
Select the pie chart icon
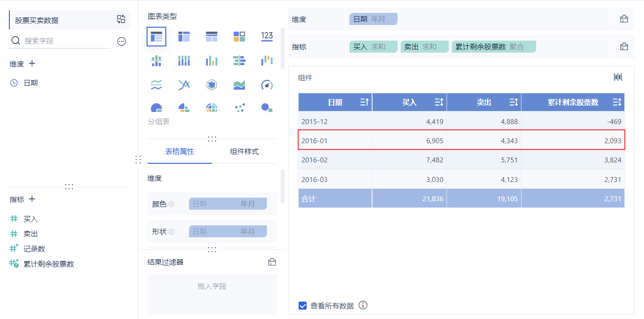point(156,108)
